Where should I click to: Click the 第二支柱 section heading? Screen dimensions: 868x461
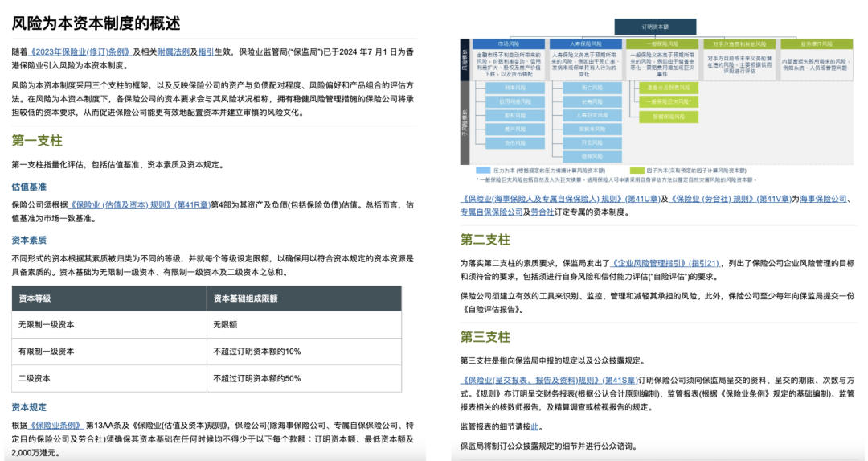pyautogui.click(x=485, y=240)
